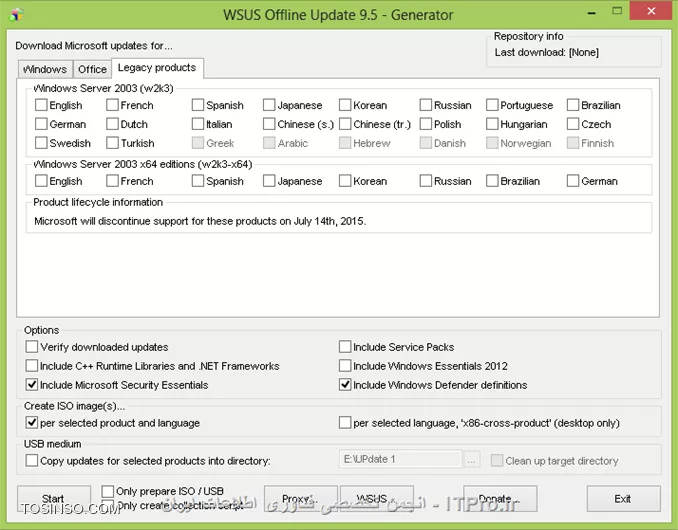
Task: Click the Exit button
Action: [623, 498]
